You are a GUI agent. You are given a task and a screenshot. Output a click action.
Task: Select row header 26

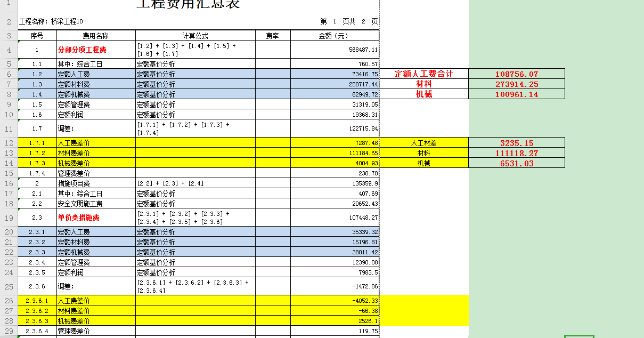(9, 301)
